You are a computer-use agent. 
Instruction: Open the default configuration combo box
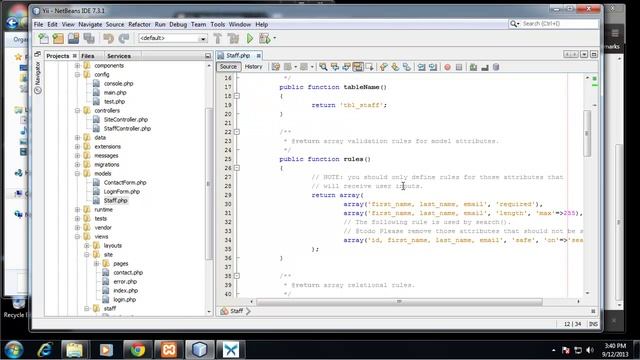[x=173, y=38]
